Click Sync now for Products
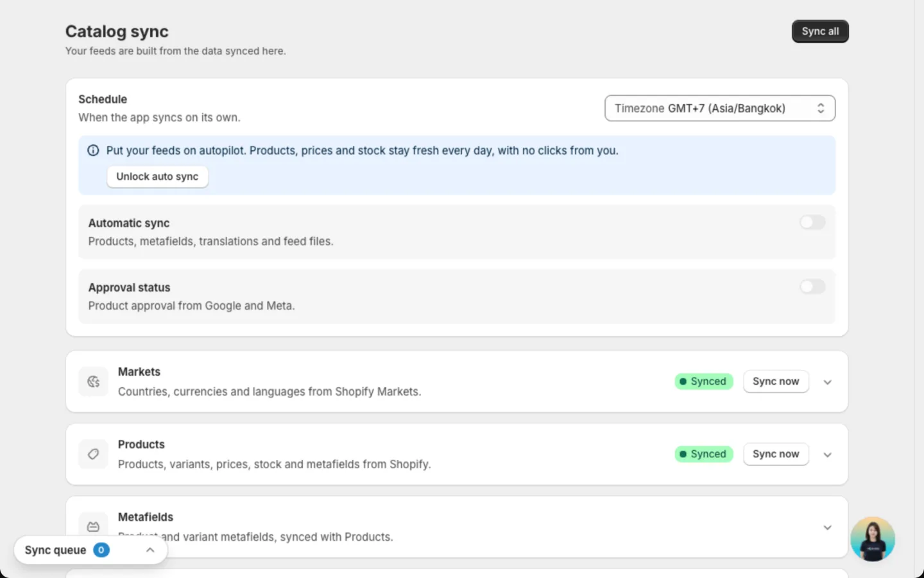This screenshot has height=578, width=924. pyautogui.click(x=776, y=454)
